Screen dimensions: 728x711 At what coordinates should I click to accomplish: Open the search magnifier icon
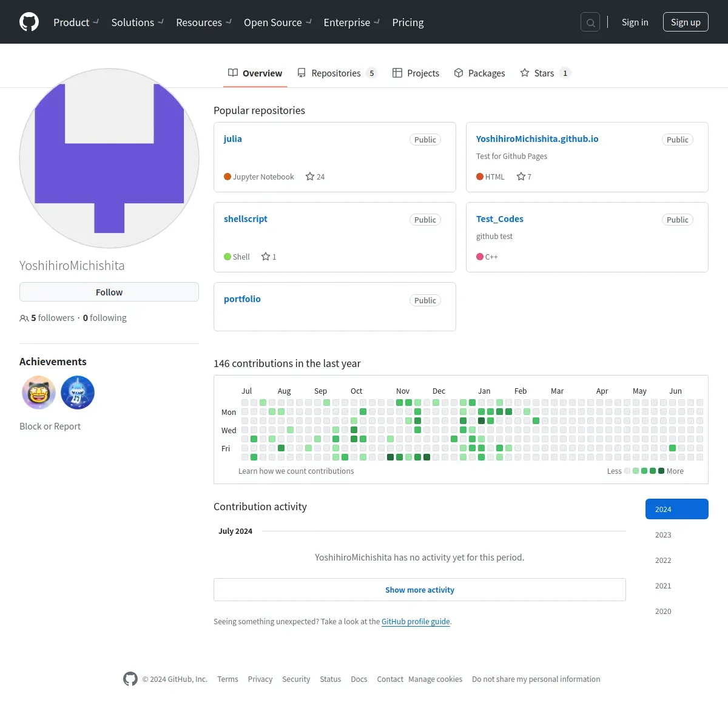coord(590,22)
